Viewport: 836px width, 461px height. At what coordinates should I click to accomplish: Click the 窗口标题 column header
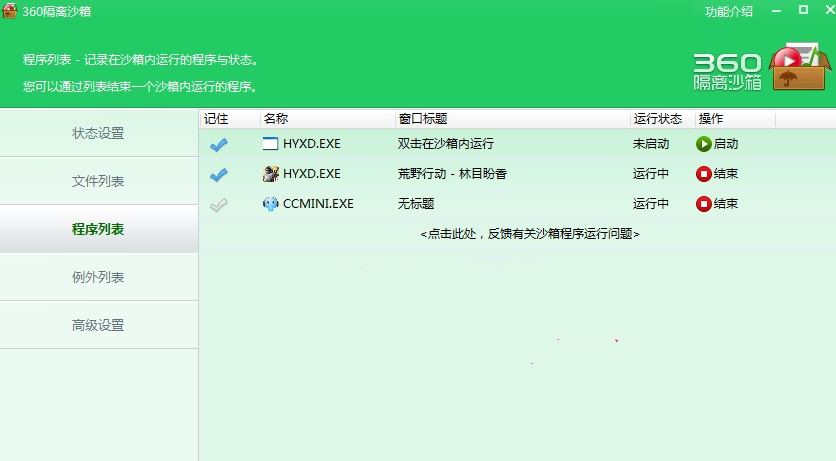(512, 118)
